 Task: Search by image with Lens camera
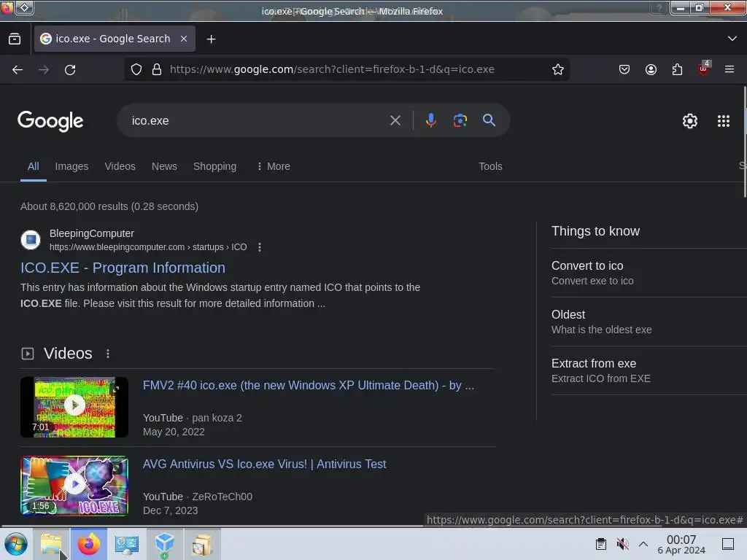[460, 120]
